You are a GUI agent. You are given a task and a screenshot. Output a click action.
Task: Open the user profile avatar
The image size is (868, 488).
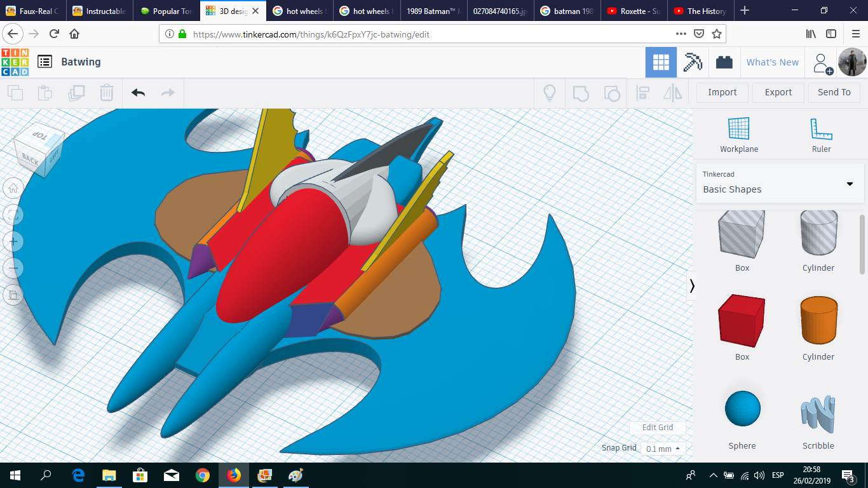pos(852,62)
